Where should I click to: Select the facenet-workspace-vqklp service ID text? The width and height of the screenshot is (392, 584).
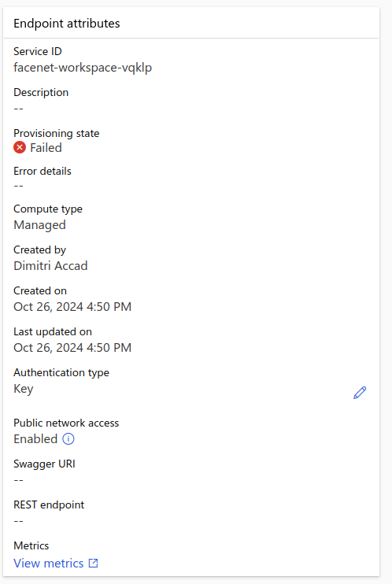[x=83, y=68]
